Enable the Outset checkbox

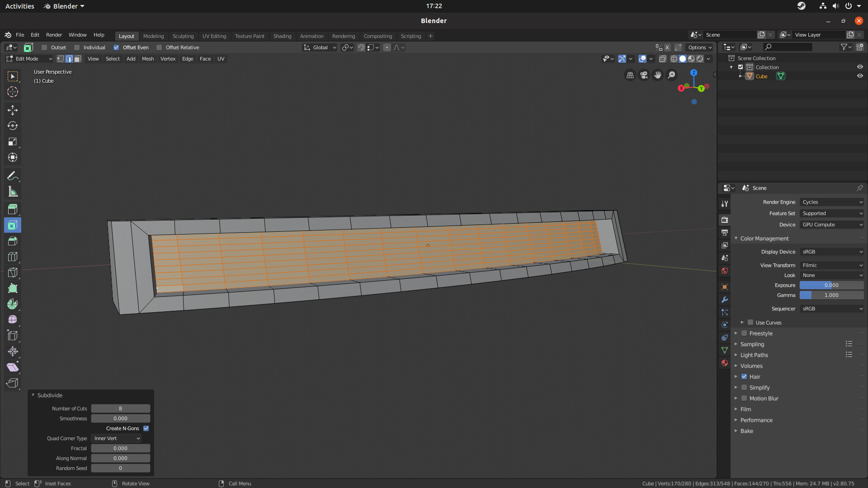click(x=44, y=47)
